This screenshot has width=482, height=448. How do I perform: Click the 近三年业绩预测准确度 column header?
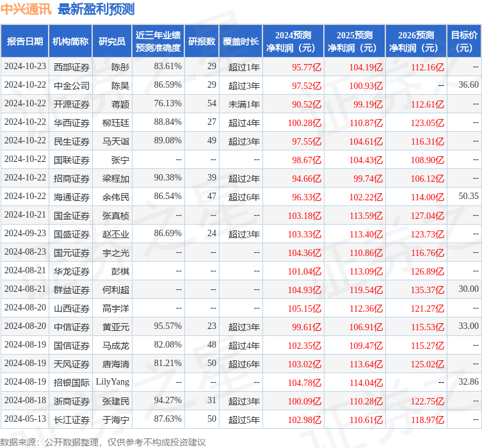pyautogui.click(x=158, y=41)
